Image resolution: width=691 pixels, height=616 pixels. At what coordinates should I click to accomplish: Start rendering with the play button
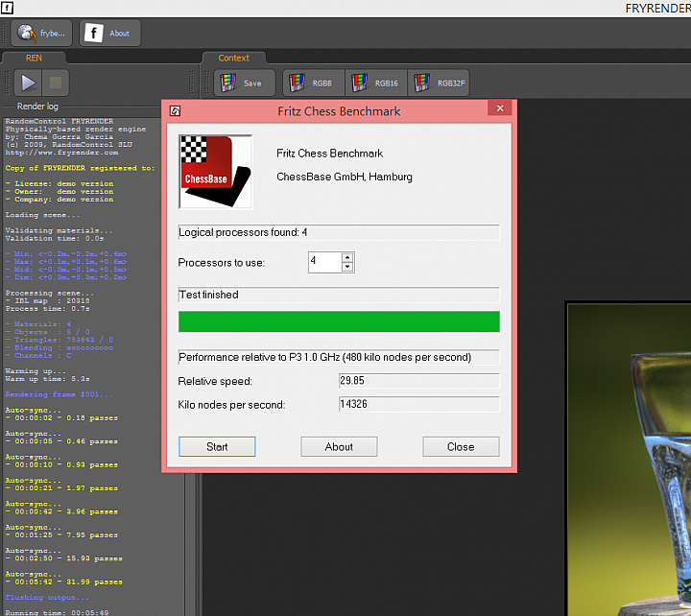28,83
